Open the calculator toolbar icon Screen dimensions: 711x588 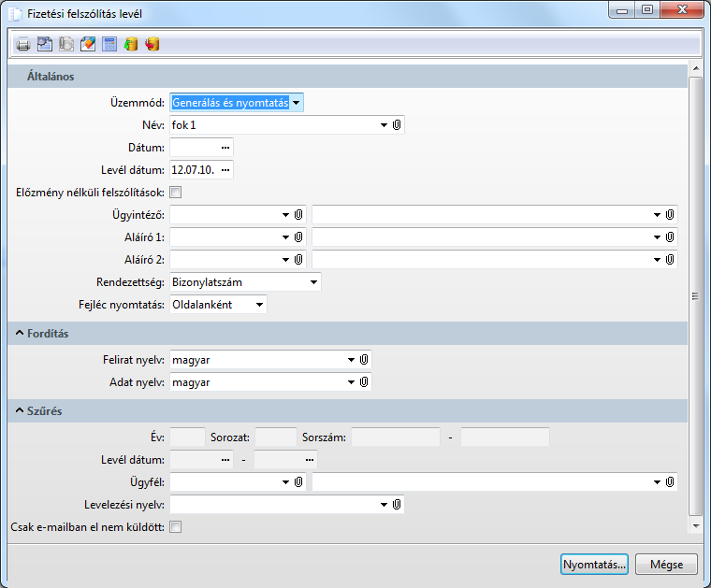coord(109,44)
